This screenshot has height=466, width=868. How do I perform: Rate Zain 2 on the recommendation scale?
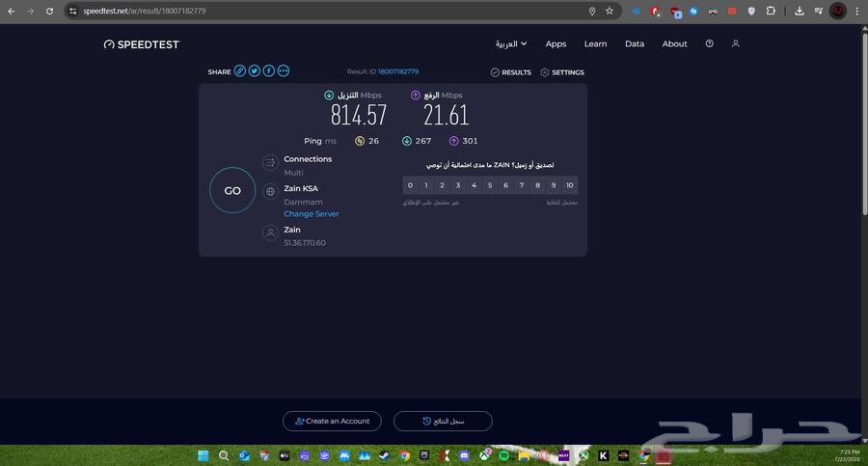442,185
